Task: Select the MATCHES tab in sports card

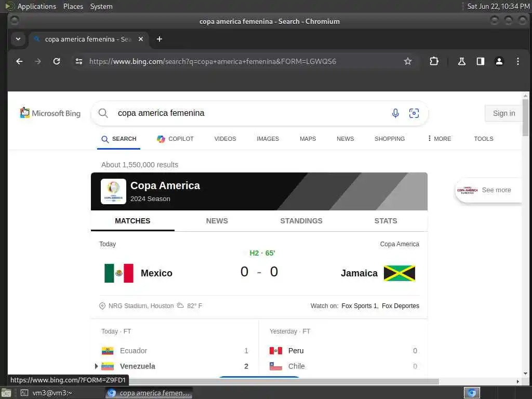Action: [x=132, y=221]
